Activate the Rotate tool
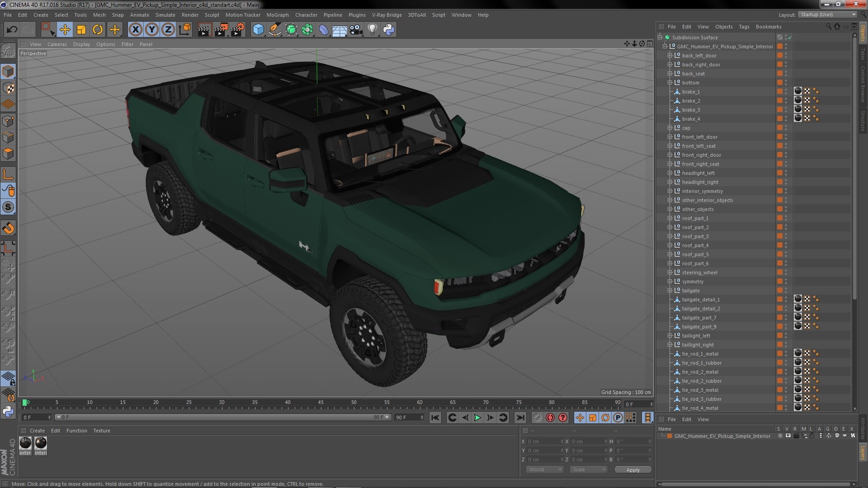 [x=98, y=30]
